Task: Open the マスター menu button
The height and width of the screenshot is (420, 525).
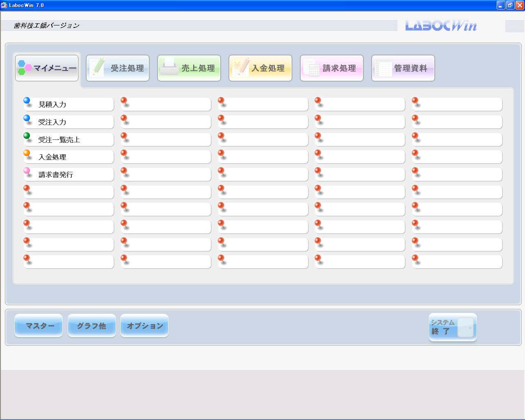Action: [x=39, y=326]
